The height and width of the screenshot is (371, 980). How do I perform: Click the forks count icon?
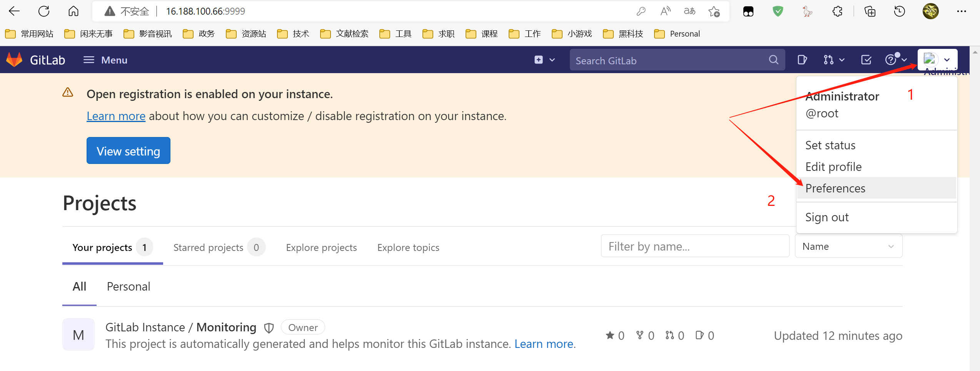(x=640, y=335)
